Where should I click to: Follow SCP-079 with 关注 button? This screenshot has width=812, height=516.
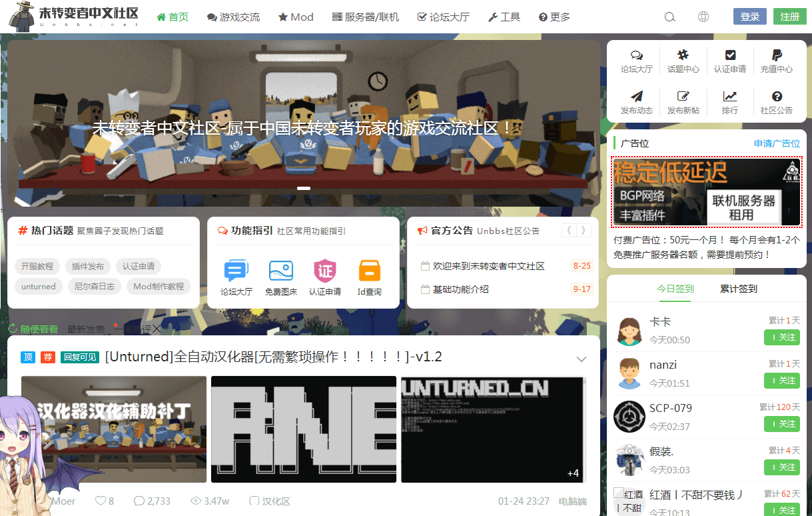click(x=781, y=424)
